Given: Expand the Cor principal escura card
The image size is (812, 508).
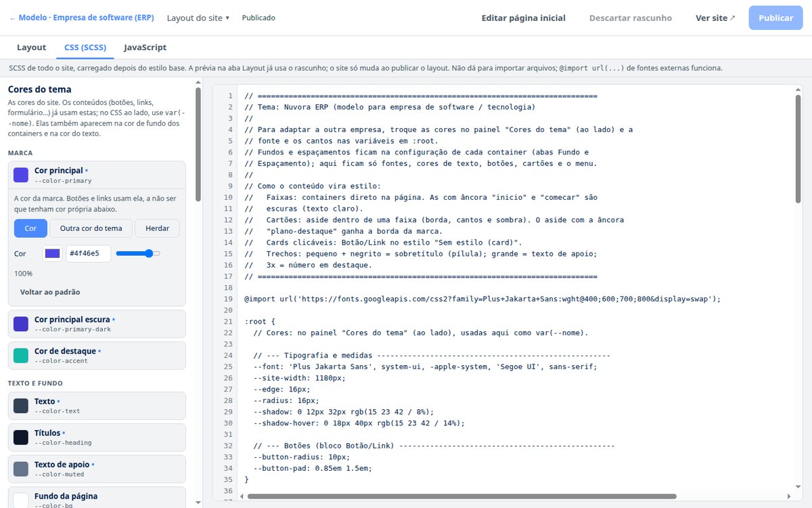Looking at the screenshot, I should (97, 324).
